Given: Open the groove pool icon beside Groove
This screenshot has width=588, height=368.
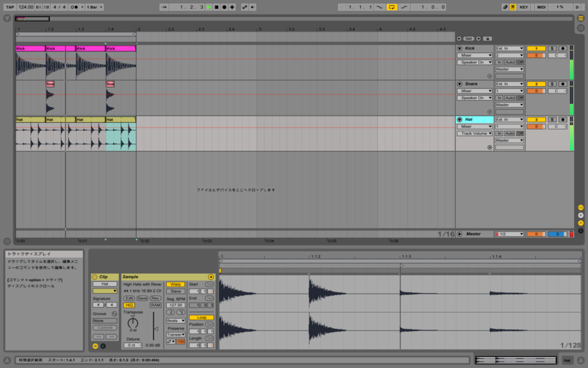Looking at the screenshot, I should pos(115,314).
